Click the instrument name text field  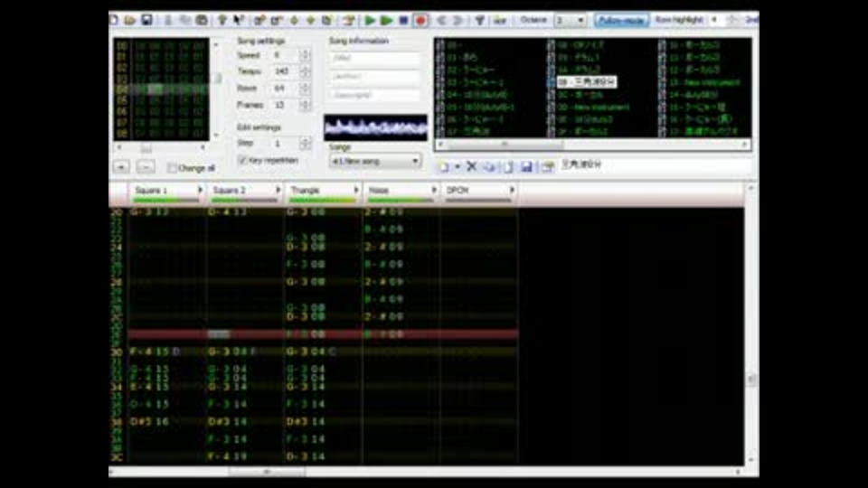(656, 165)
